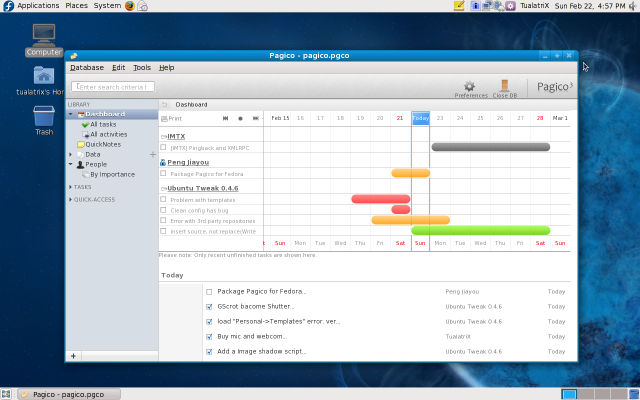Viewport: 640px width, 400px height.
Task: Center timeline on today with the dot button
Action: [240, 118]
